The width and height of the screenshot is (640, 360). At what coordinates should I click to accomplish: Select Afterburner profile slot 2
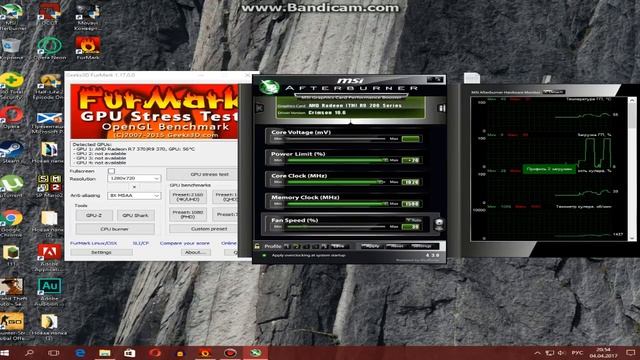(x=296, y=246)
